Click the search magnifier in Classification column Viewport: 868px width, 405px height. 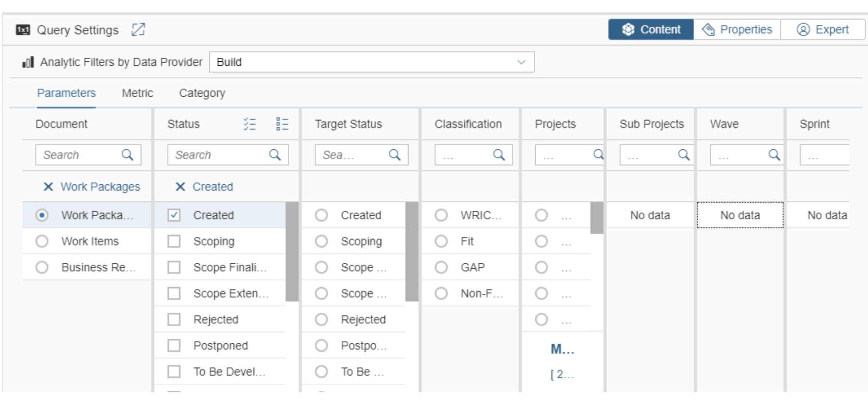tap(499, 155)
